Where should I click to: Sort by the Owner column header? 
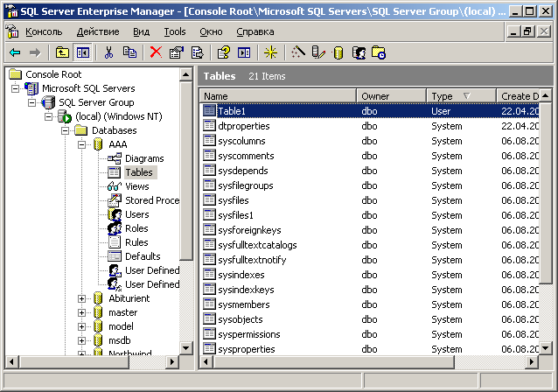pyautogui.click(x=391, y=95)
